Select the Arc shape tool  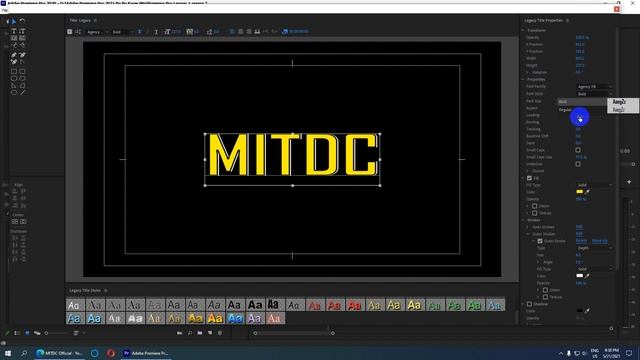[x=22, y=85]
